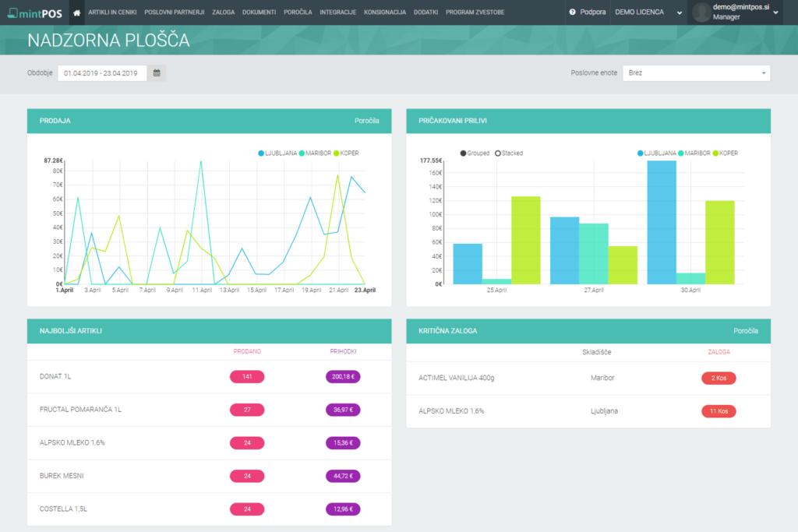Screen dimensions: 798x532
Task: Toggle Ljubljana series in Prodaja legend
Action: click(277, 153)
